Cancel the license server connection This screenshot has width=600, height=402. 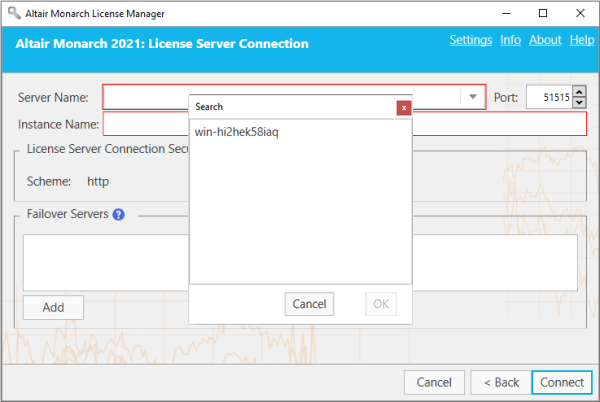[x=434, y=382]
